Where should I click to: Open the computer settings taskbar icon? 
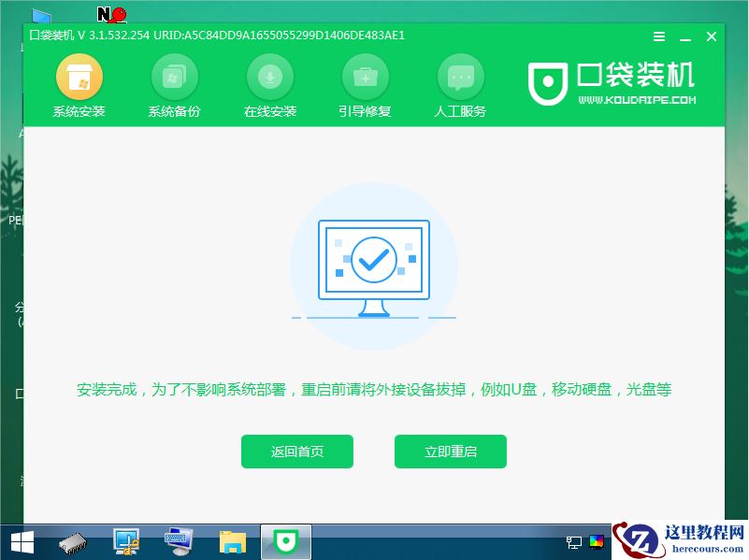pos(124,540)
